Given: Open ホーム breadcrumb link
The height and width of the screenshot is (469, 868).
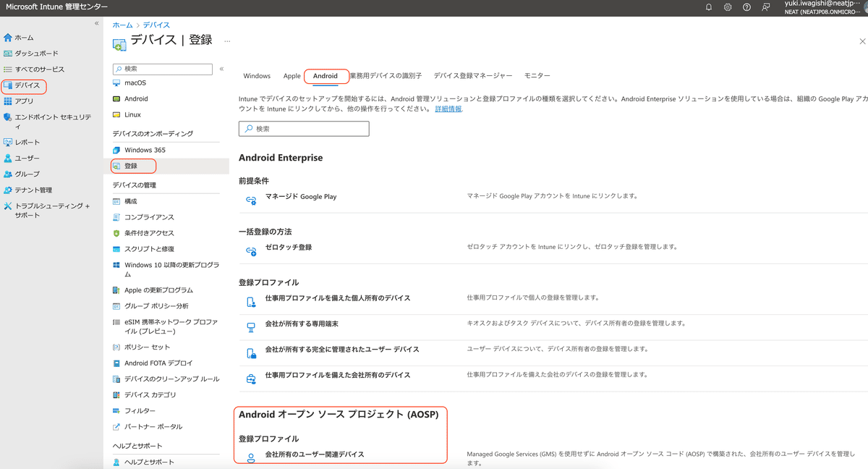Looking at the screenshot, I should pyautogui.click(x=122, y=25).
